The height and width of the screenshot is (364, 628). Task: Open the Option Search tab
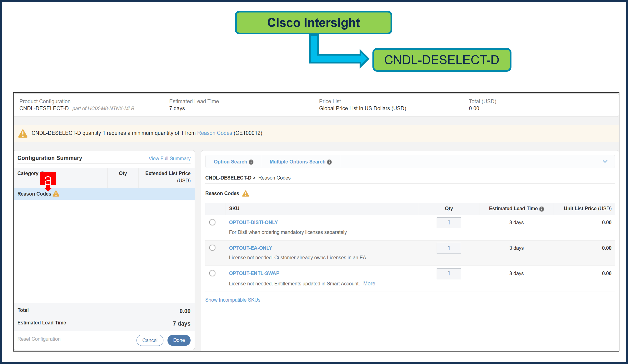click(230, 162)
